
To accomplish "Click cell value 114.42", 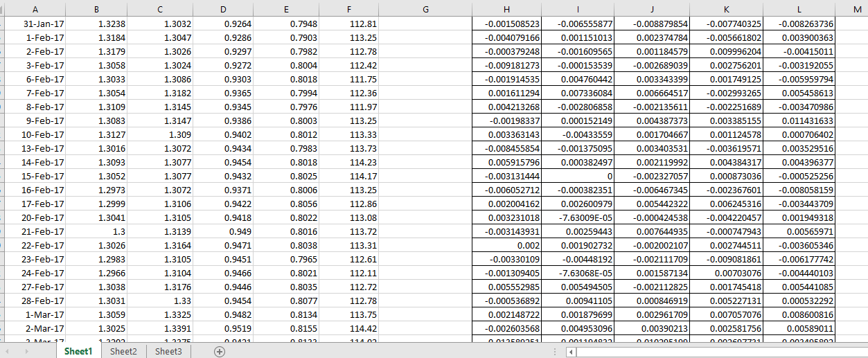I will pos(348,328).
